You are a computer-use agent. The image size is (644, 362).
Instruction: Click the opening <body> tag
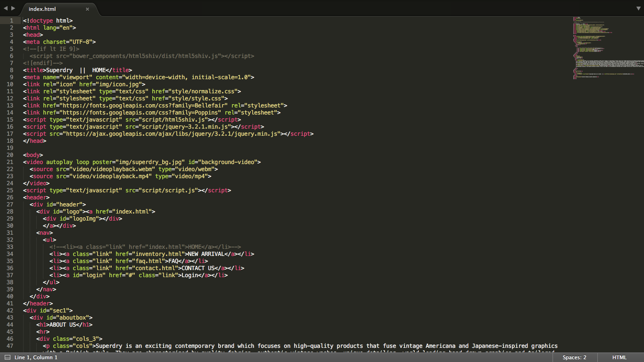pyautogui.click(x=33, y=155)
